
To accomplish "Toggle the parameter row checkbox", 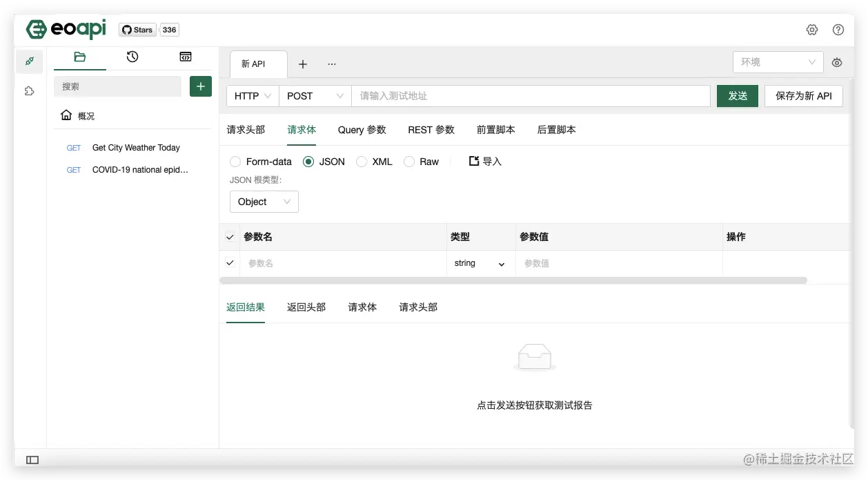I will click(x=230, y=263).
